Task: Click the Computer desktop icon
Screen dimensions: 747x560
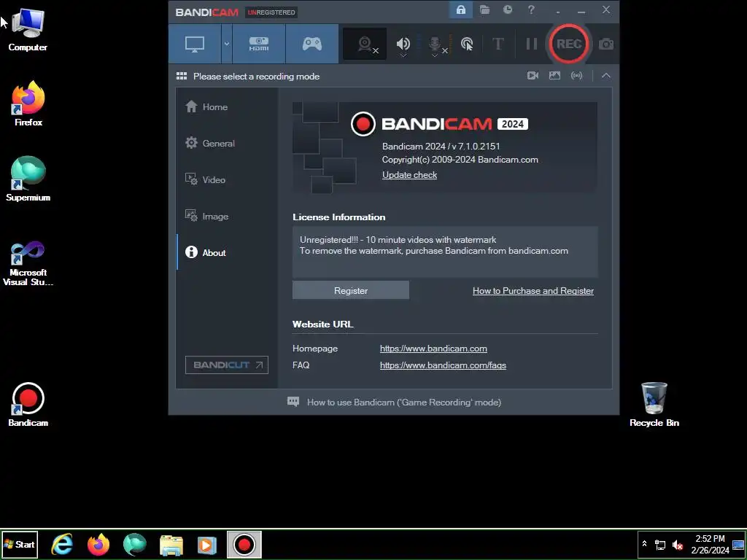Action: pos(28,29)
